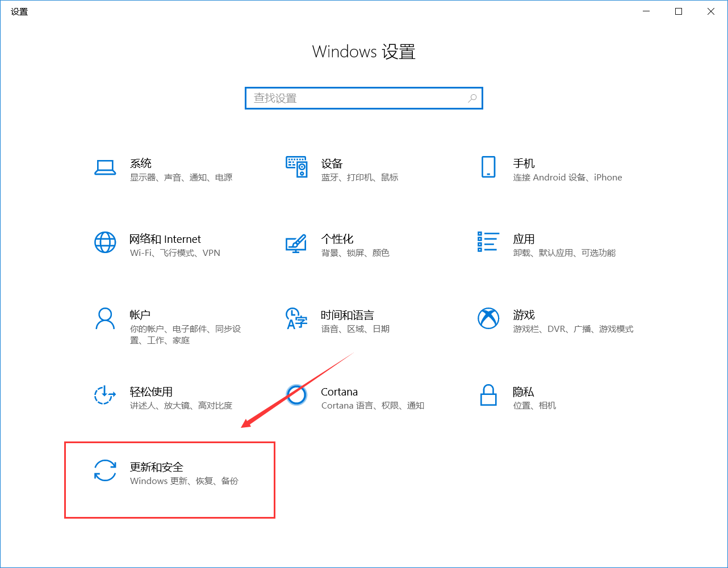Viewport: 728px width, 568px height.
Task: Click the text 显示器、声音、通知、电源
Action: [181, 178]
